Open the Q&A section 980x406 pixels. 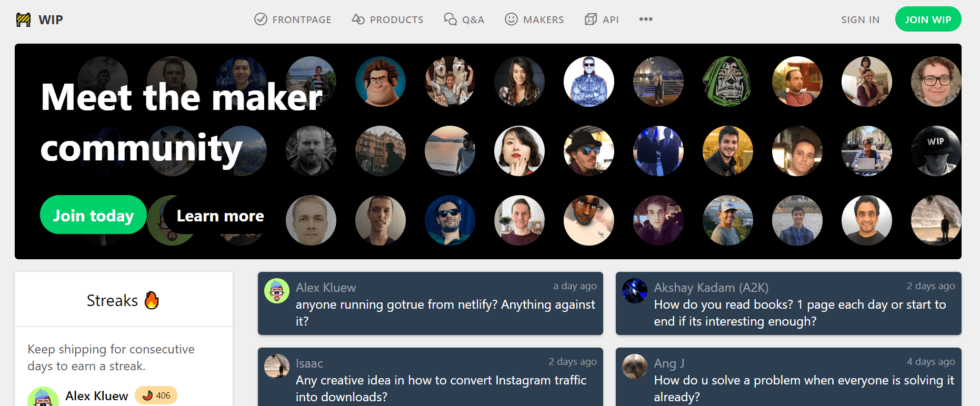pos(464,19)
